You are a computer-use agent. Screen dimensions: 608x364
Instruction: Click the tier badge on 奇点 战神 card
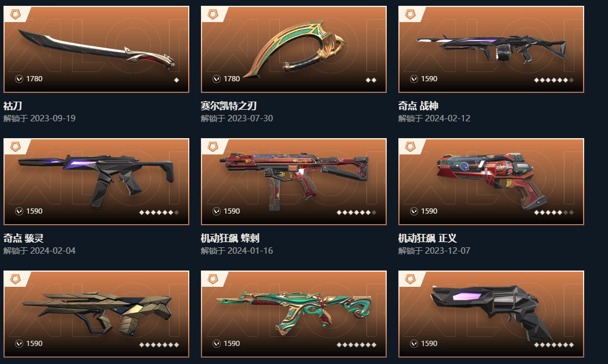pos(410,15)
